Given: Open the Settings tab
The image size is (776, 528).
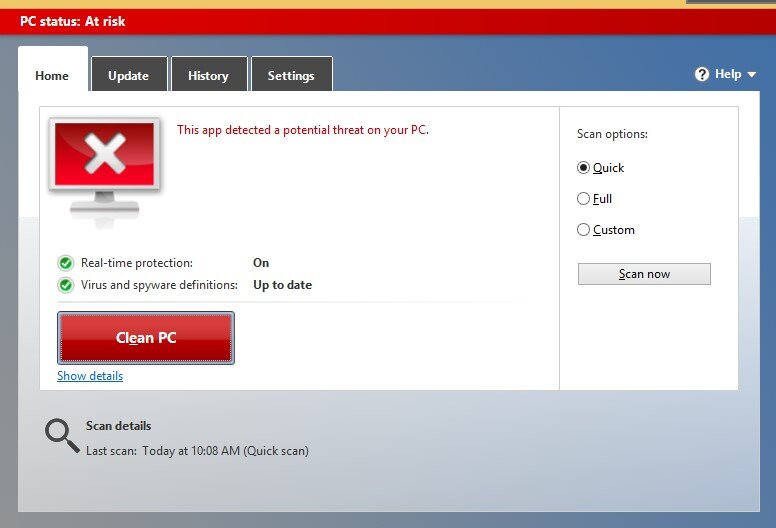Looking at the screenshot, I should [291, 74].
